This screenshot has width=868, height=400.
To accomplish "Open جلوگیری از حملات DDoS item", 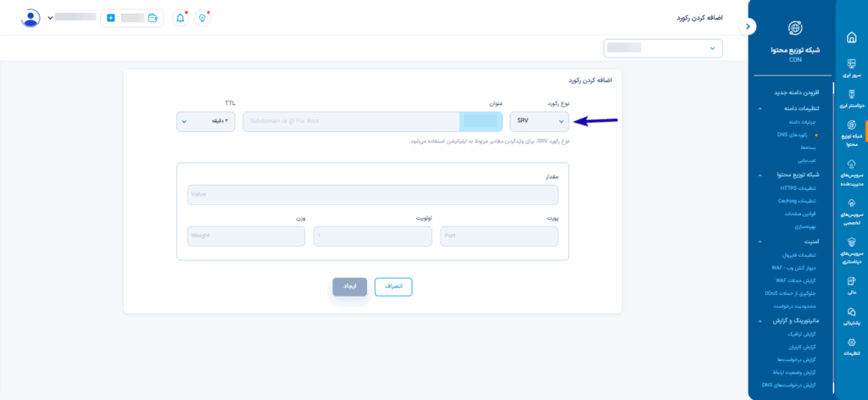I will pos(790,293).
